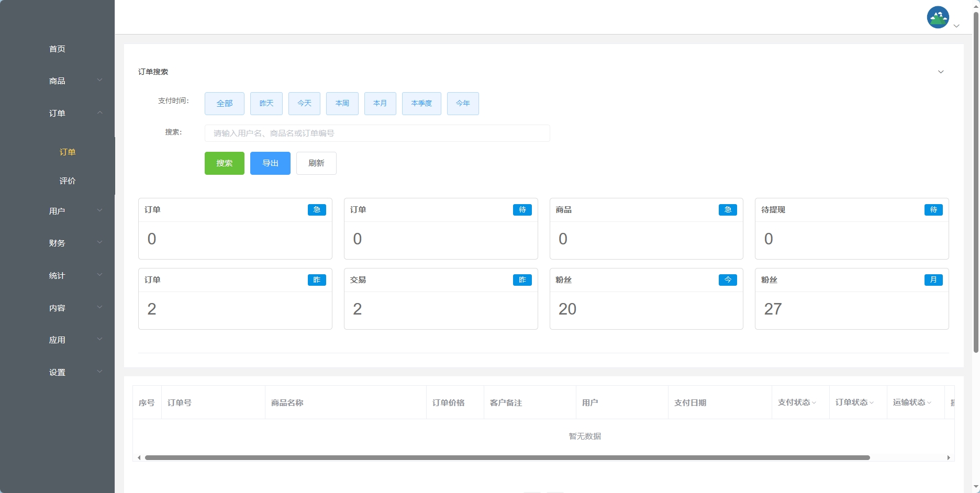Open the 订单状态 column filter dropdown
The image size is (980, 493).
click(872, 402)
